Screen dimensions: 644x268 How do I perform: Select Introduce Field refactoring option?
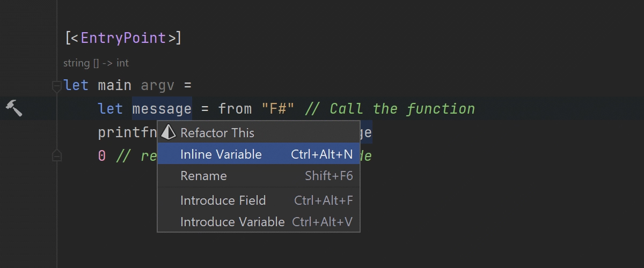tap(259, 200)
